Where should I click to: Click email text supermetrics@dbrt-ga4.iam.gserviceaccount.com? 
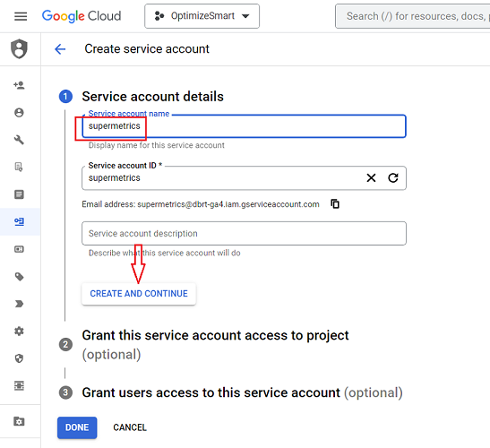point(228,204)
